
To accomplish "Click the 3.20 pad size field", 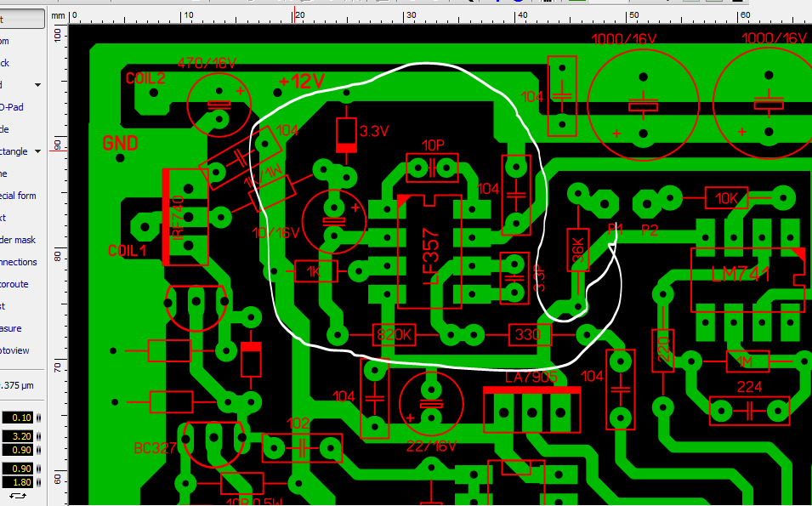I will pyautogui.click(x=18, y=436).
